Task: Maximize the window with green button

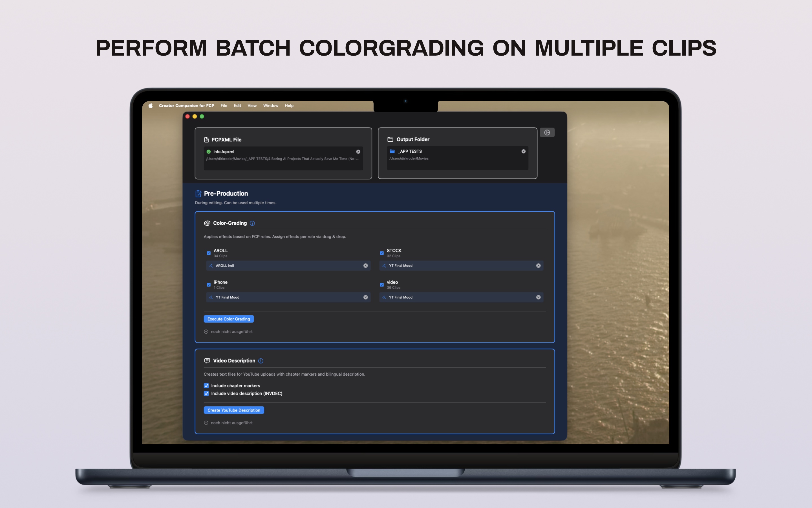Action: coord(202,116)
